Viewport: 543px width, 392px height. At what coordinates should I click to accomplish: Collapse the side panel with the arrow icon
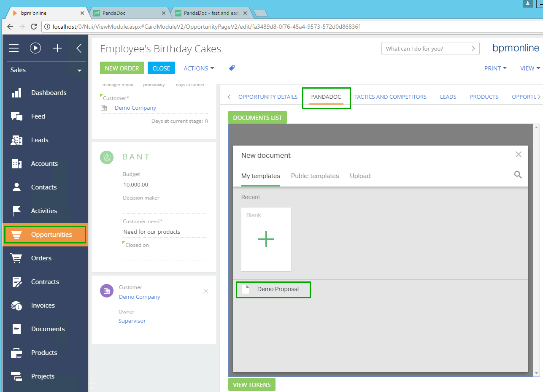click(x=79, y=49)
